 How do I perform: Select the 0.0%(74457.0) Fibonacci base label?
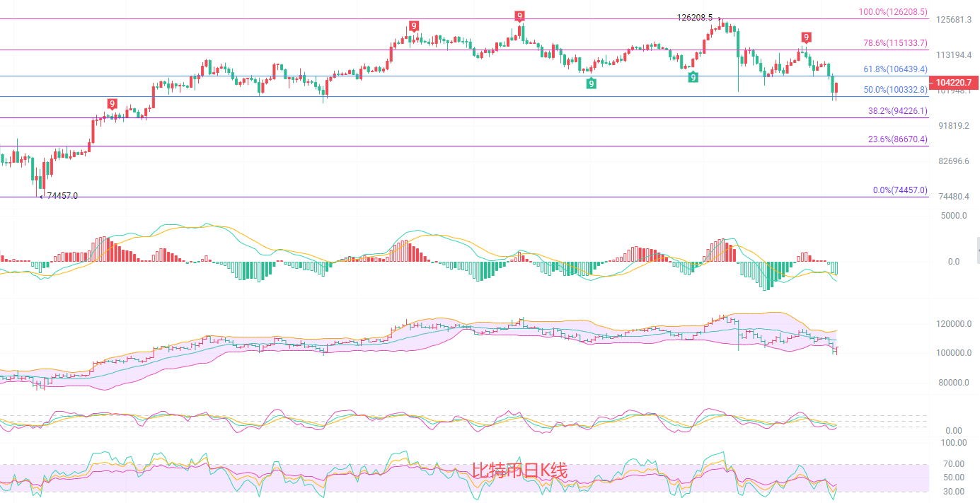tap(899, 190)
